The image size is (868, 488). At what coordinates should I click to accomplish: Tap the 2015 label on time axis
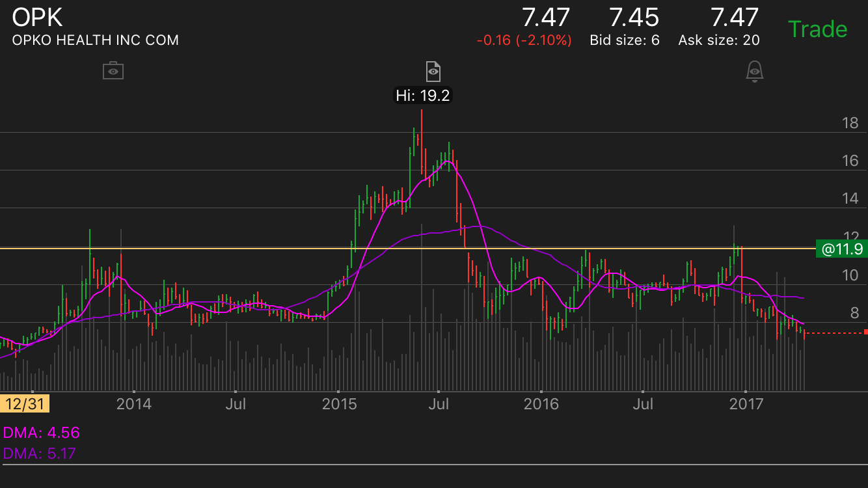click(x=339, y=404)
